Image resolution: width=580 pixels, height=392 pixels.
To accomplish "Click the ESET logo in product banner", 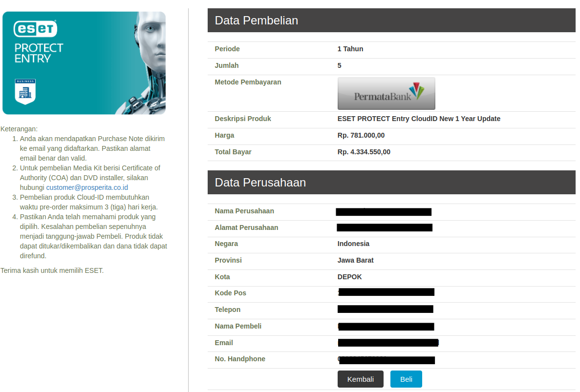I will click(36, 29).
